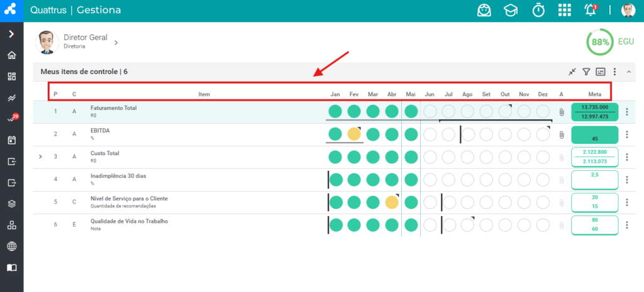The height and width of the screenshot is (292, 644).
Task: Open the globe icon in sidebar
Action: (x=12, y=246)
